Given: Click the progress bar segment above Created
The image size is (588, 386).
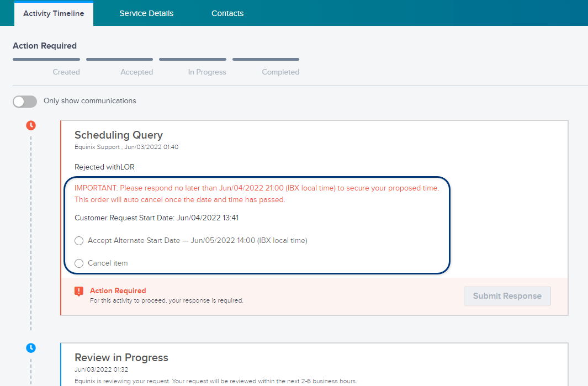Looking at the screenshot, I should [x=46, y=59].
